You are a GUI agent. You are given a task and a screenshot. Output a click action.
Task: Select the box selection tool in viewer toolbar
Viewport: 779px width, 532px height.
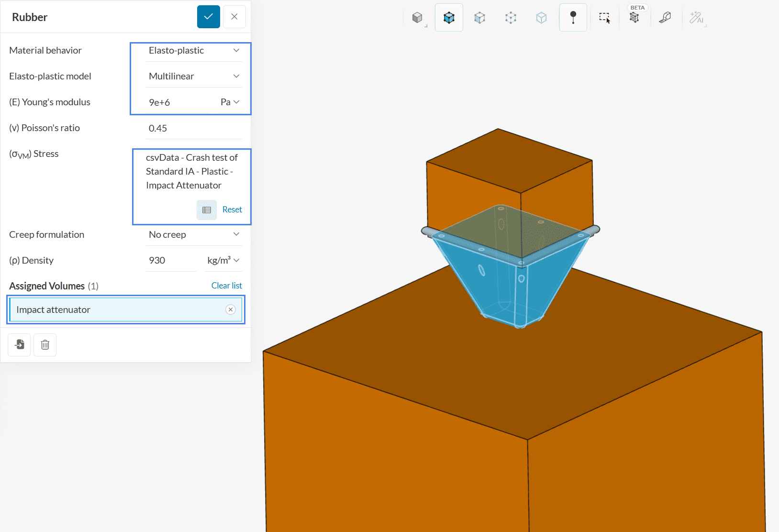click(604, 18)
